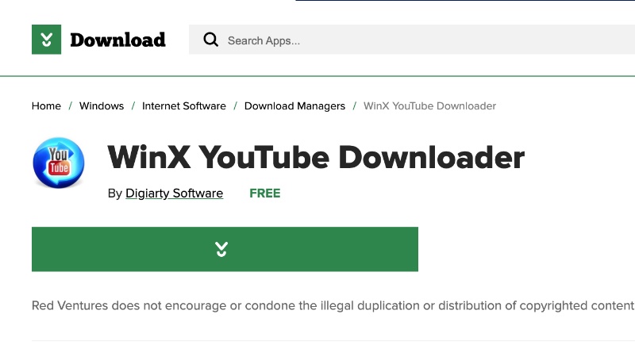The height and width of the screenshot is (364, 635).
Task: Click the FREE price label
Action: (265, 193)
